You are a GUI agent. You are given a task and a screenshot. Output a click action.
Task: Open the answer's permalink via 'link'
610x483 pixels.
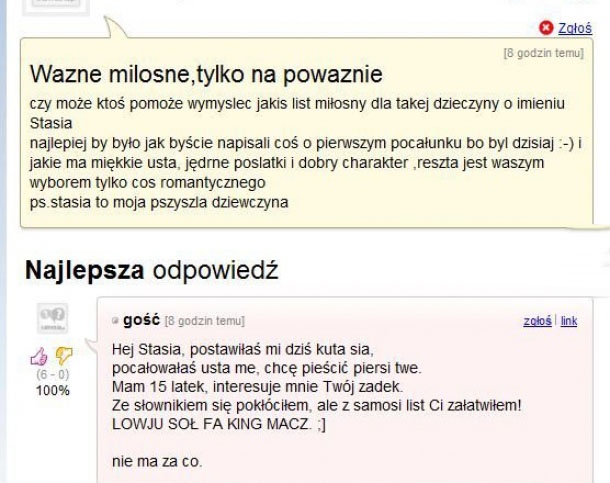pyautogui.click(x=569, y=321)
